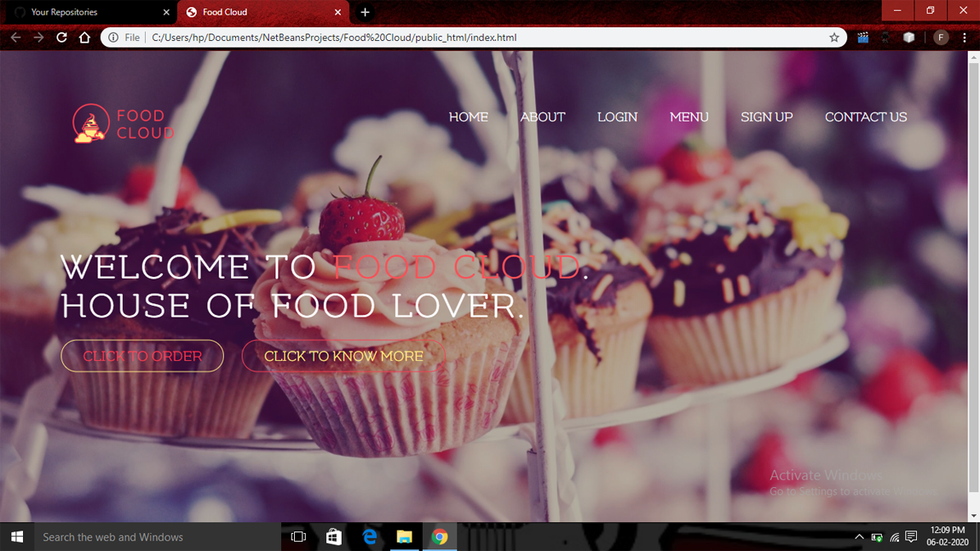The width and height of the screenshot is (980, 551).
Task: Click the Wi-Fi icon in the system tray
Action: point(893,537)
